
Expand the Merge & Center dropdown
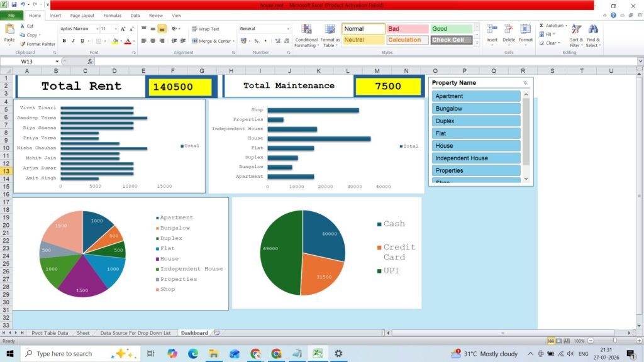pos(234,41)
